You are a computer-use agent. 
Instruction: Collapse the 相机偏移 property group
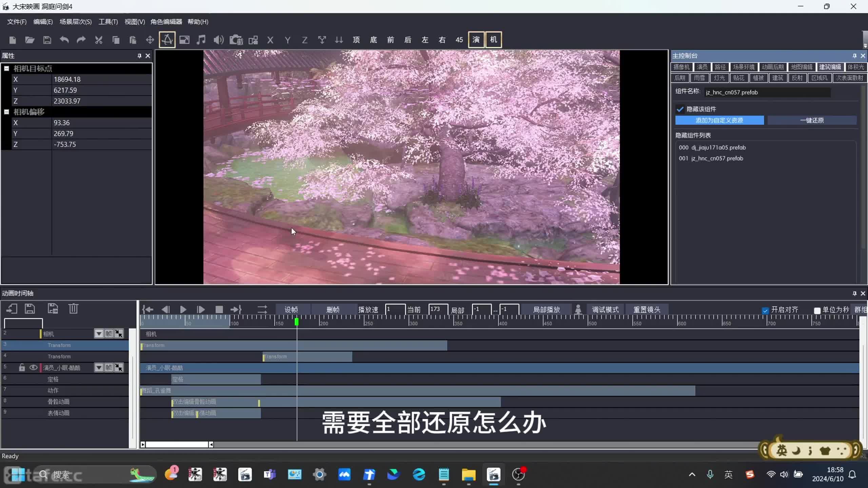6,112
